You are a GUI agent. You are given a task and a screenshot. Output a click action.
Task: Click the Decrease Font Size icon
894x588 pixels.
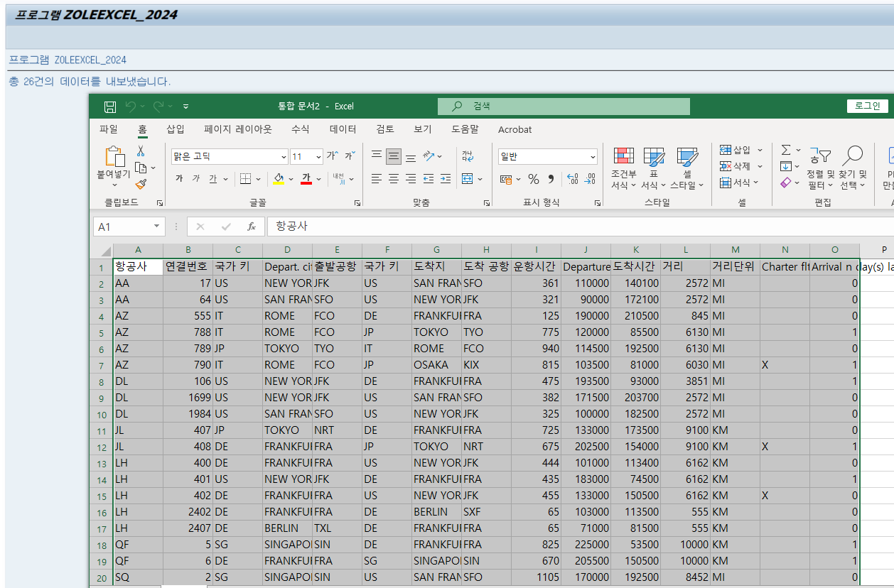(x=349, y=156)
